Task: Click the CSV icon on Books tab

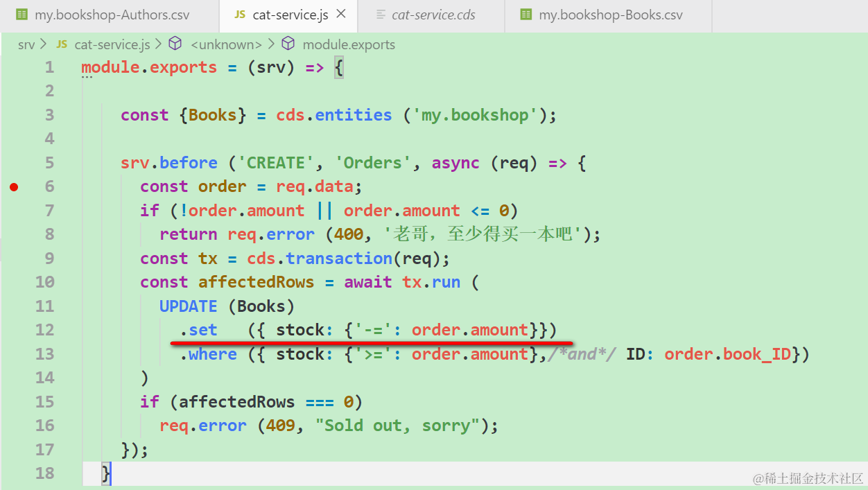Action: pos(526,15)
